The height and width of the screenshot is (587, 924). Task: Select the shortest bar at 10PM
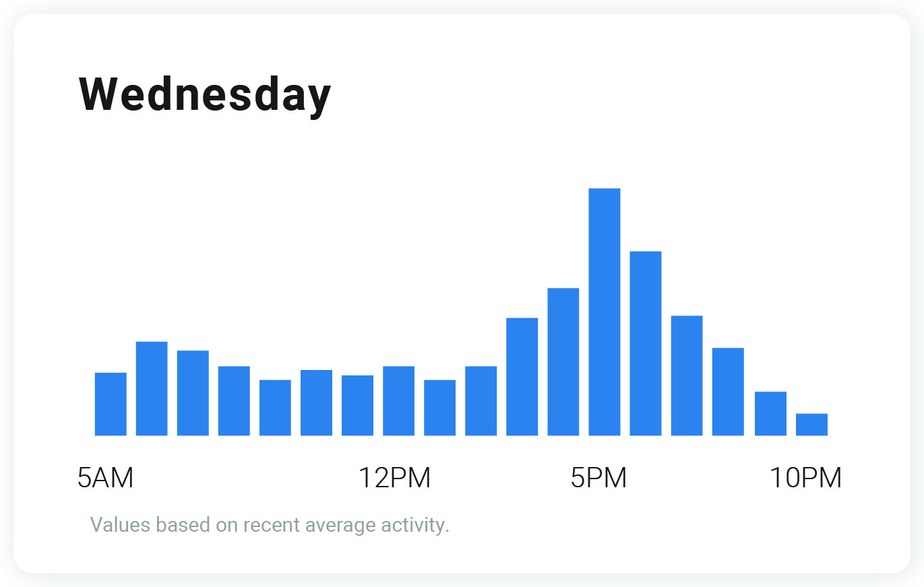click(811, 424)
